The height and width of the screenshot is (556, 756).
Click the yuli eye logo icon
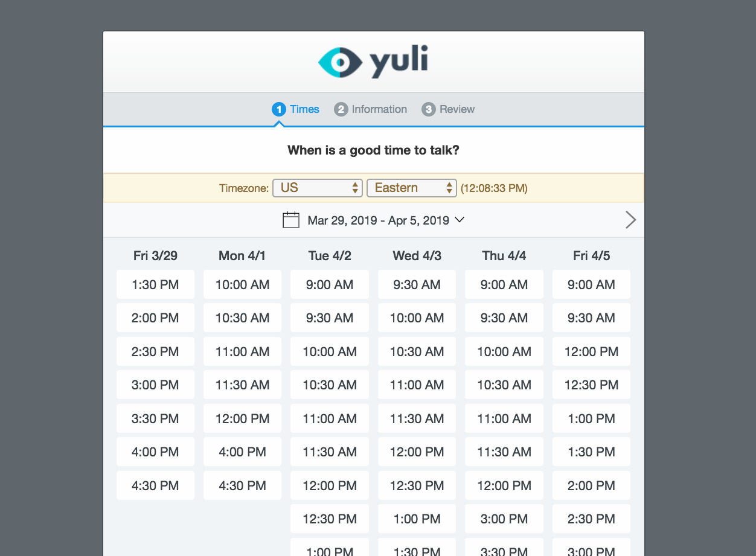pos(340,62)
